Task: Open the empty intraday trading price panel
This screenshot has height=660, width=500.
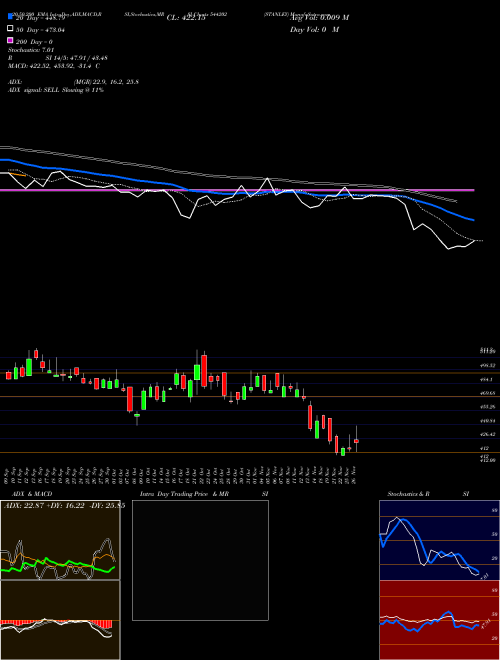Action: coord(200,560)
